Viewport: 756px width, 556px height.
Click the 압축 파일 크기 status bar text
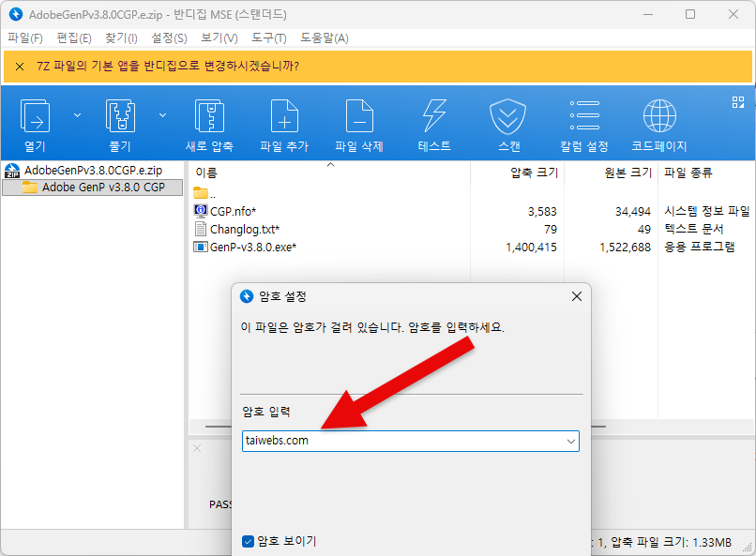(671, 543)
